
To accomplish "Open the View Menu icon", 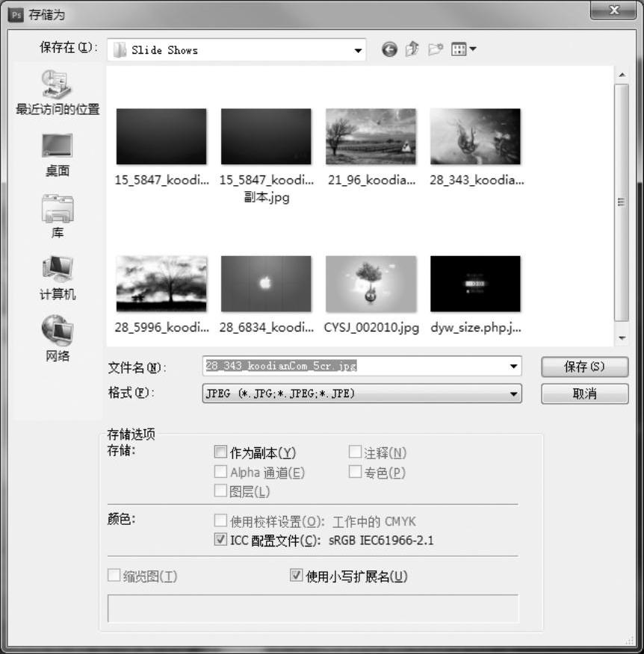I will click(x=459, y=49).
